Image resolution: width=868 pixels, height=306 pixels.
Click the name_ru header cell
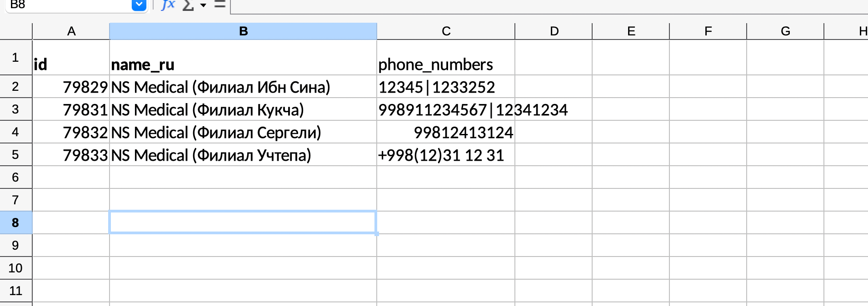243,57
